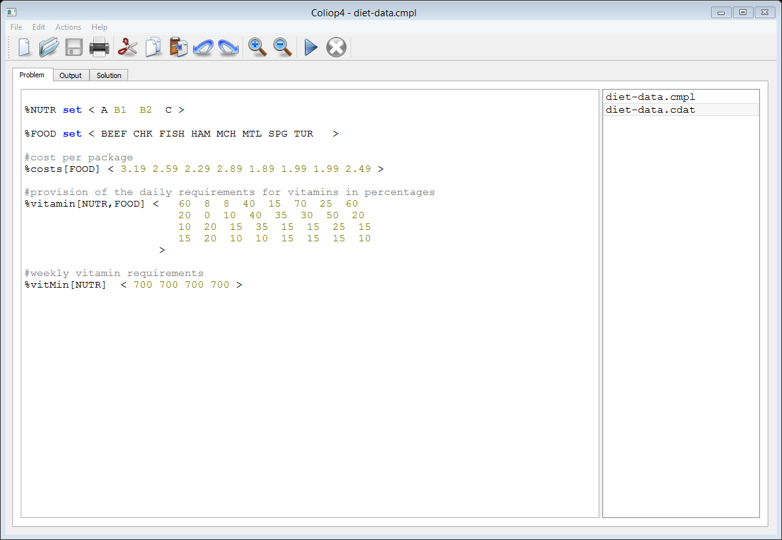
Task: Open a file with the folder icon
Action: 49,47
